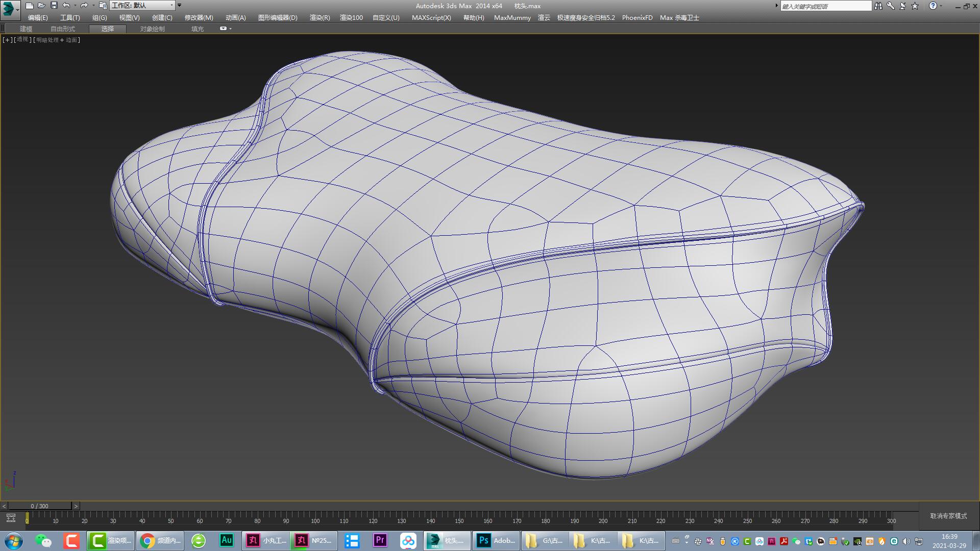Open search using the binoculars icon
The width and height of the screenshot is (980, 551).
(x=878, y=6)
